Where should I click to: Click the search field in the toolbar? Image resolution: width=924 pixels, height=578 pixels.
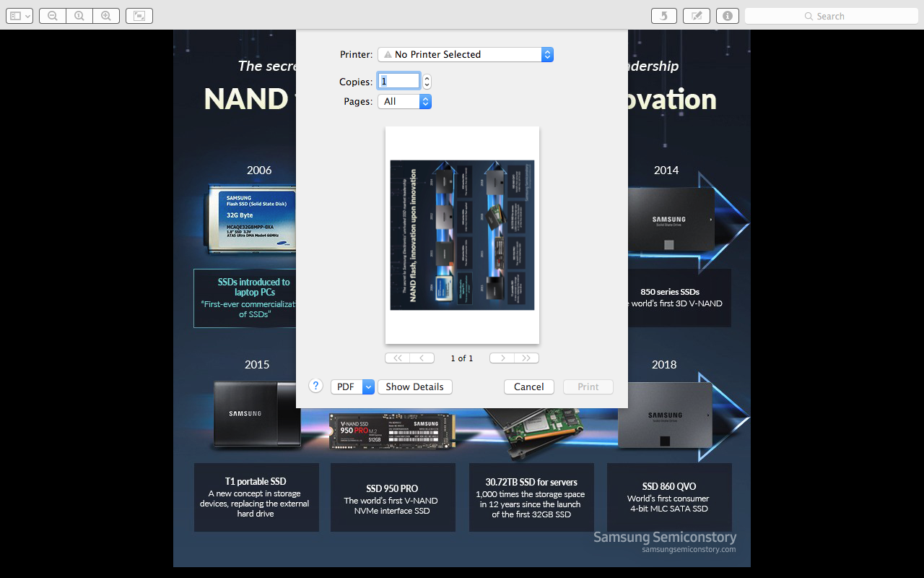point(830,15)
